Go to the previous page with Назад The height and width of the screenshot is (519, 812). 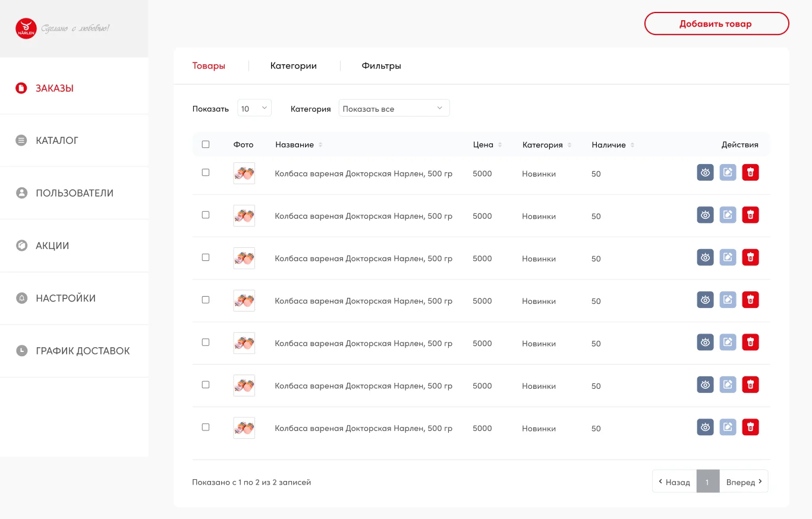coord(675,482)
